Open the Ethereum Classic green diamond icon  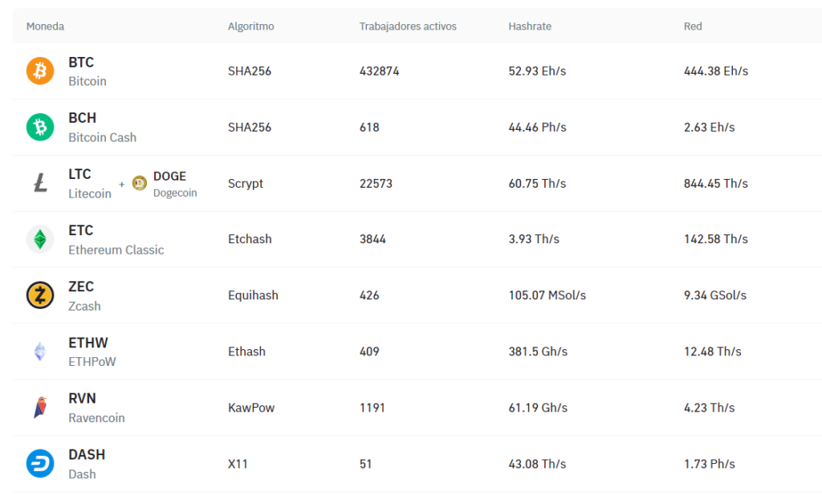(x=40, y=239)
